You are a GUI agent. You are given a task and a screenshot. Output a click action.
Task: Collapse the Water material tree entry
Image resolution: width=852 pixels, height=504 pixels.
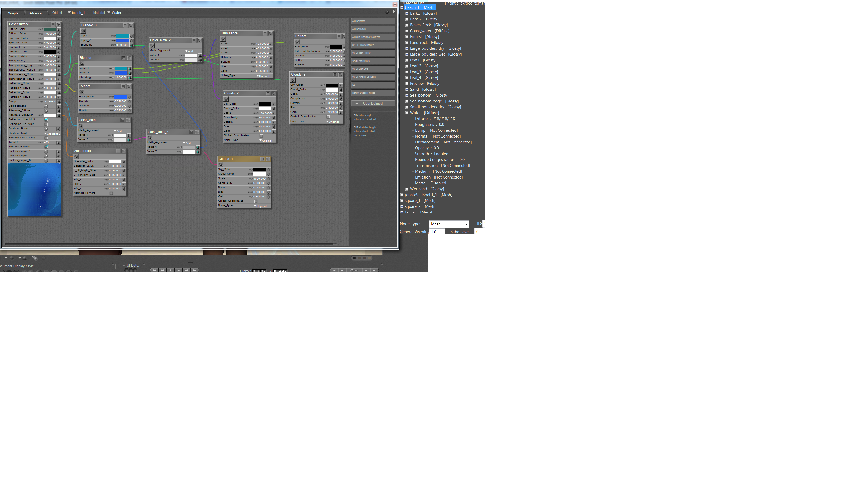pyautogui.click(x=407, y=113)
